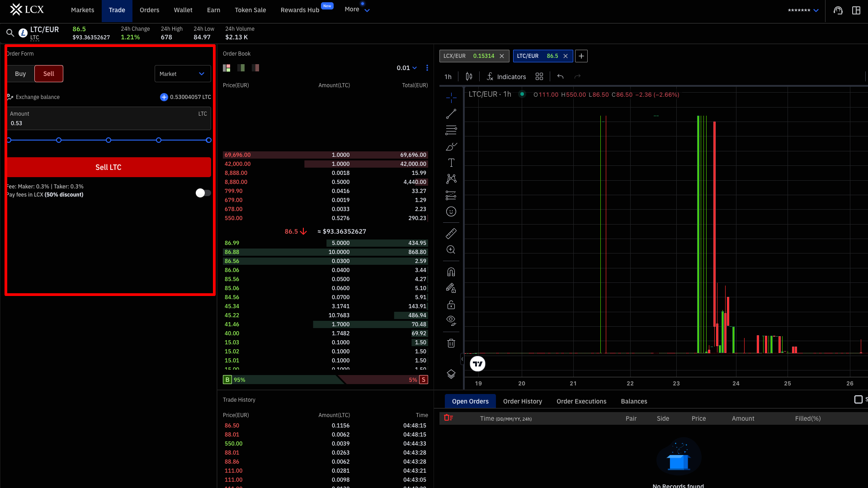Set amount slider to 50 percent
The height and width of the screenshot is (488, 868).
(x=108, y=140)
